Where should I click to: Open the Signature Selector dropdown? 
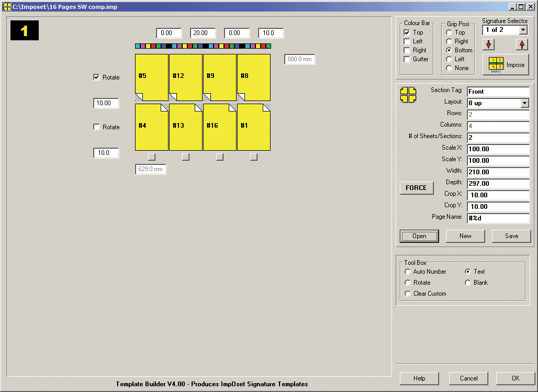(x=523, y=30)
